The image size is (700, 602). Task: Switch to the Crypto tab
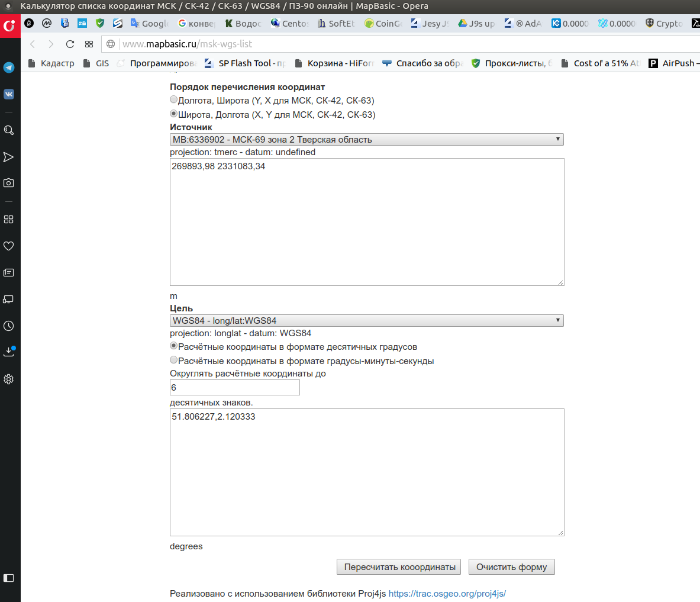[664, 23]
